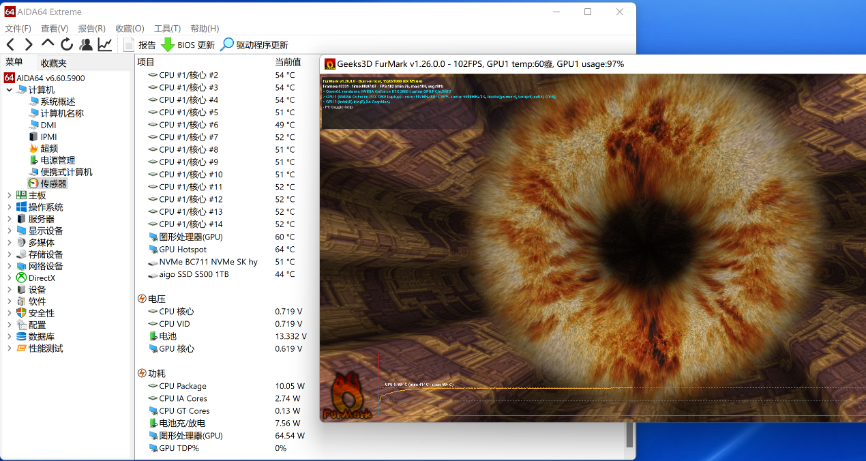Click the 报告 toolbar button
The image size is (866, 461).
[x=138, y=45]
